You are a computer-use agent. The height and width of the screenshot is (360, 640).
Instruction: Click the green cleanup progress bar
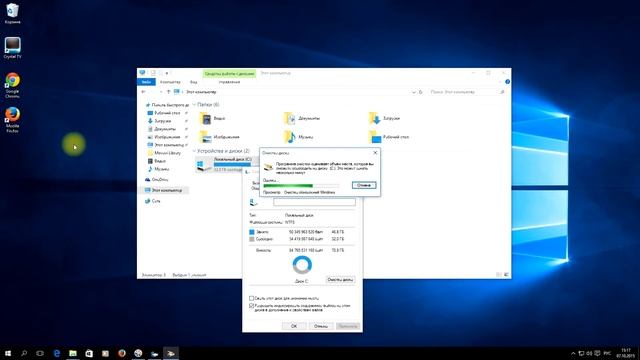pyautogui.click(x=301, y=186)
